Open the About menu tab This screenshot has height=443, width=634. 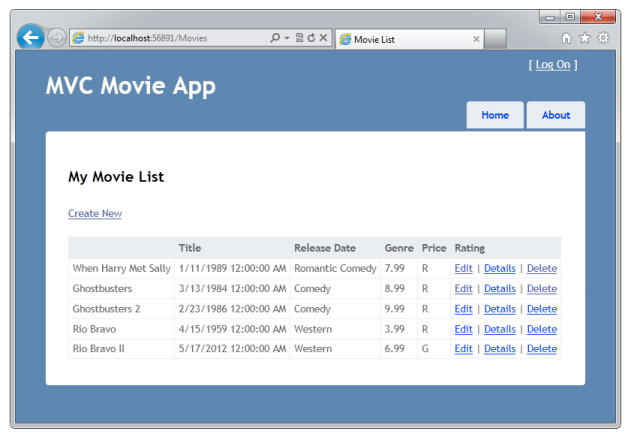coord(556,115)
